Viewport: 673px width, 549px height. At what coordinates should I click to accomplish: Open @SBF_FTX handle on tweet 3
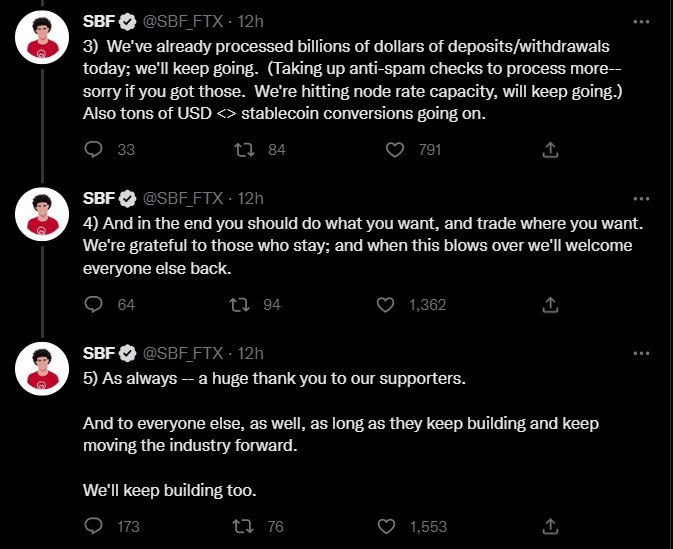coord(182,20)
